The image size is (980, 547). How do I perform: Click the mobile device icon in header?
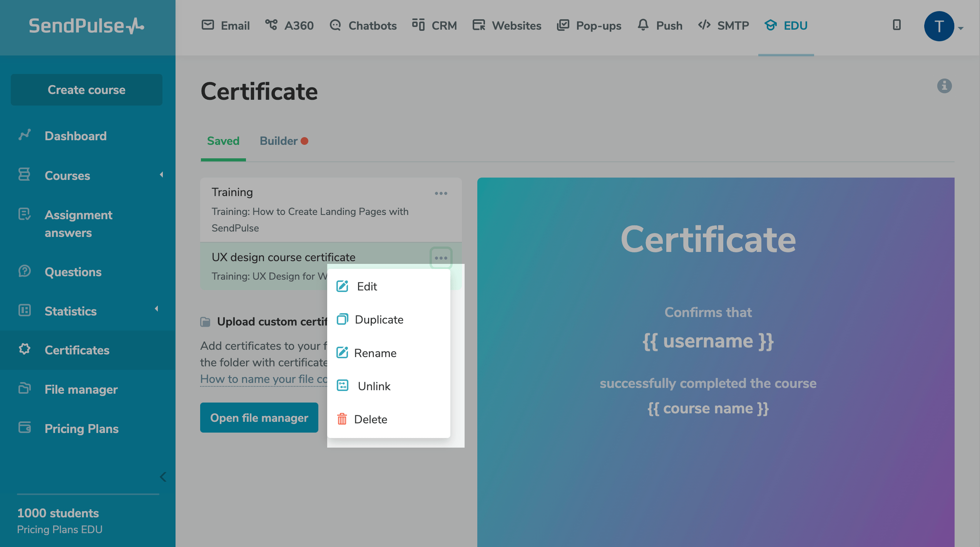click(x=896, y=25)
